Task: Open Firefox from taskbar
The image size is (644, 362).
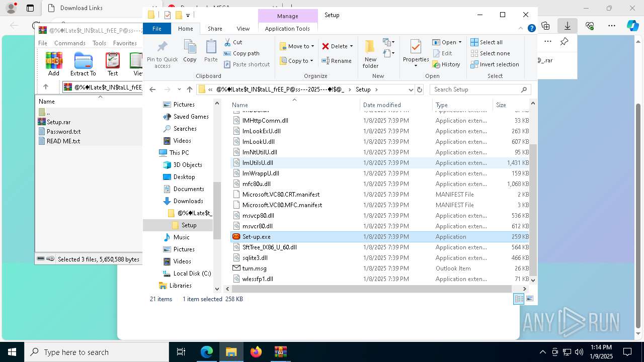Action: [256, 352]
